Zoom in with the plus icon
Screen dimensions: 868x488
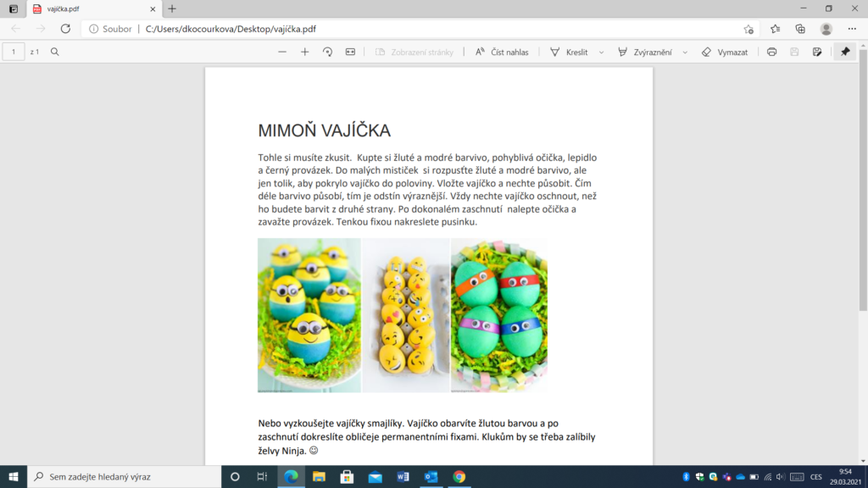[x=305, y=52]
